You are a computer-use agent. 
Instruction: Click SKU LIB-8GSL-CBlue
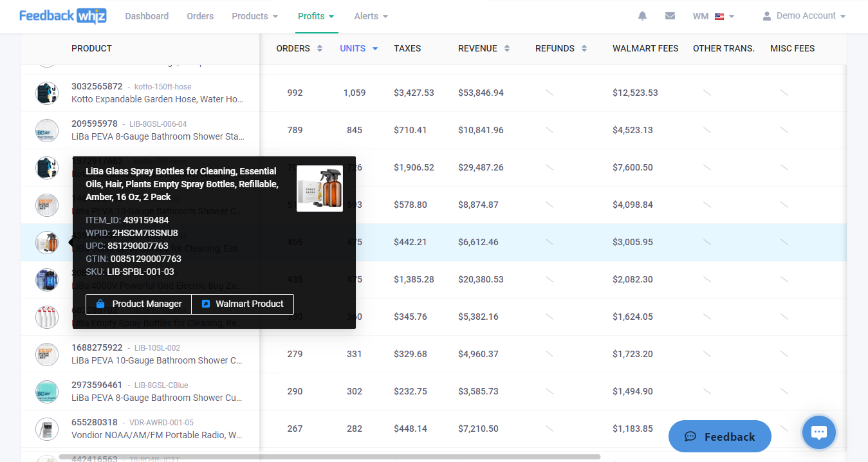[162, 385]
